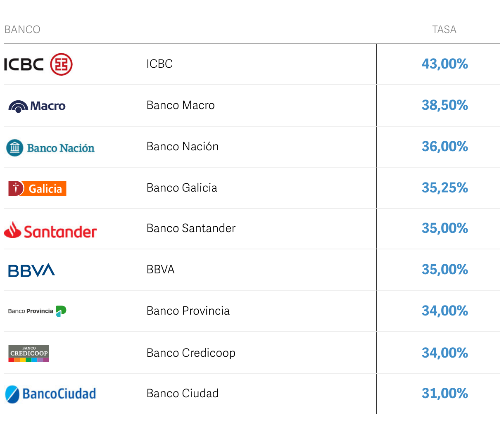Click the TASA column header
Viewport: 504px width, 422px height.
[444, 29]
